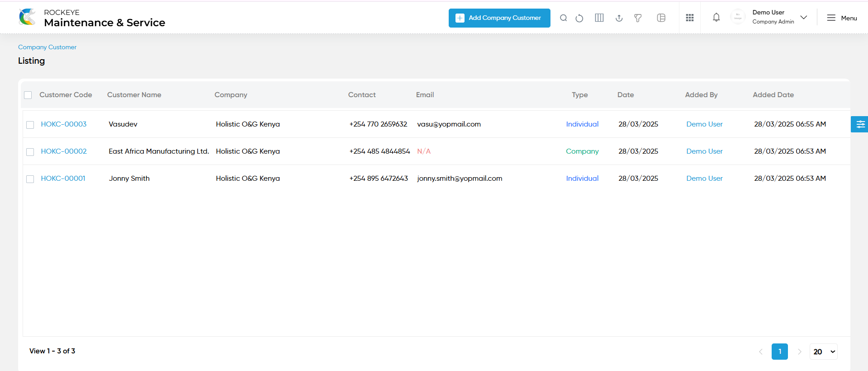Open the apps grid launcher
This screenshot has height=371, width=868.
tap(690, 18)
